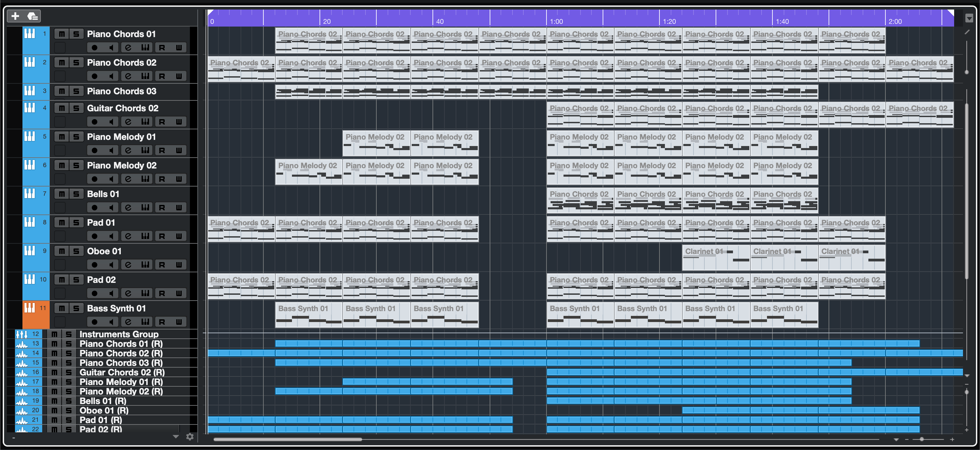980x450 pixels.
Task: Open edit channel settings for Piano Melody 01
Action: [x=128, y=150]
